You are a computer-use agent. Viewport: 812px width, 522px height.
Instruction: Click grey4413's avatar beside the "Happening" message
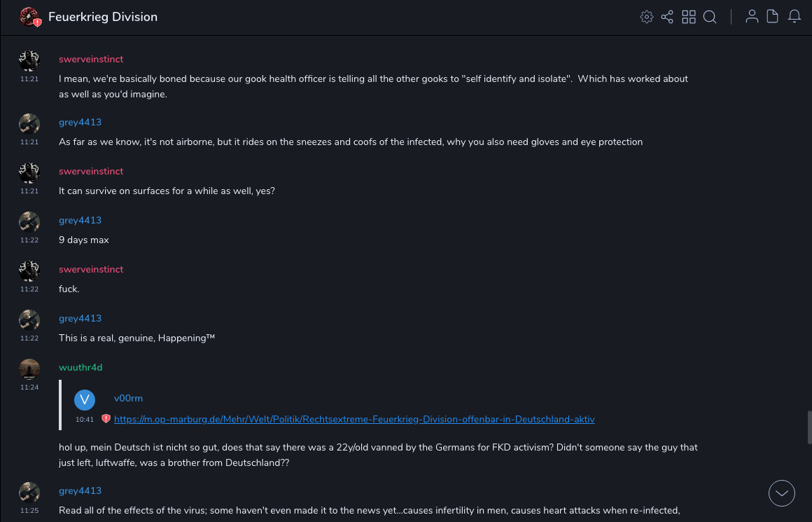click(x=29, y=320)
